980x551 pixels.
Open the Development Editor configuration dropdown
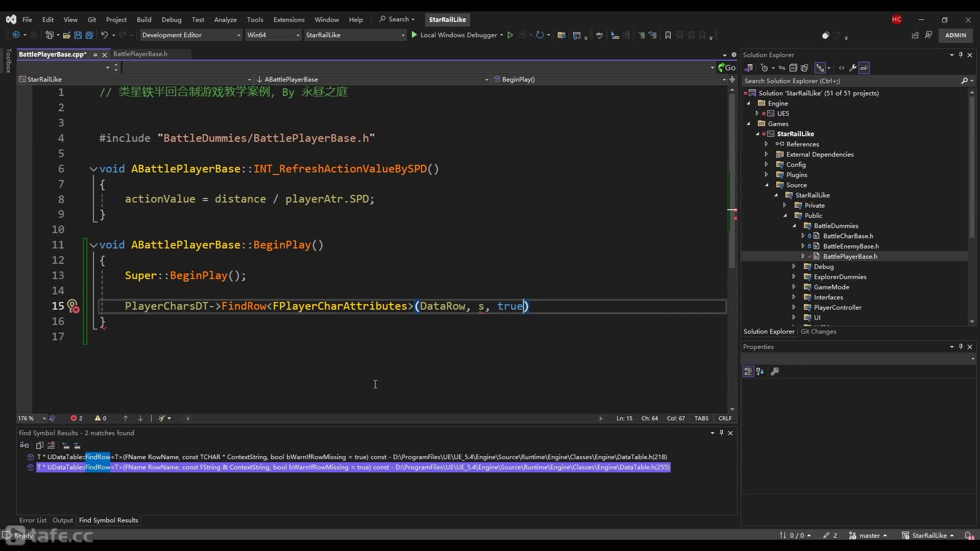click(x=191, y=35)
